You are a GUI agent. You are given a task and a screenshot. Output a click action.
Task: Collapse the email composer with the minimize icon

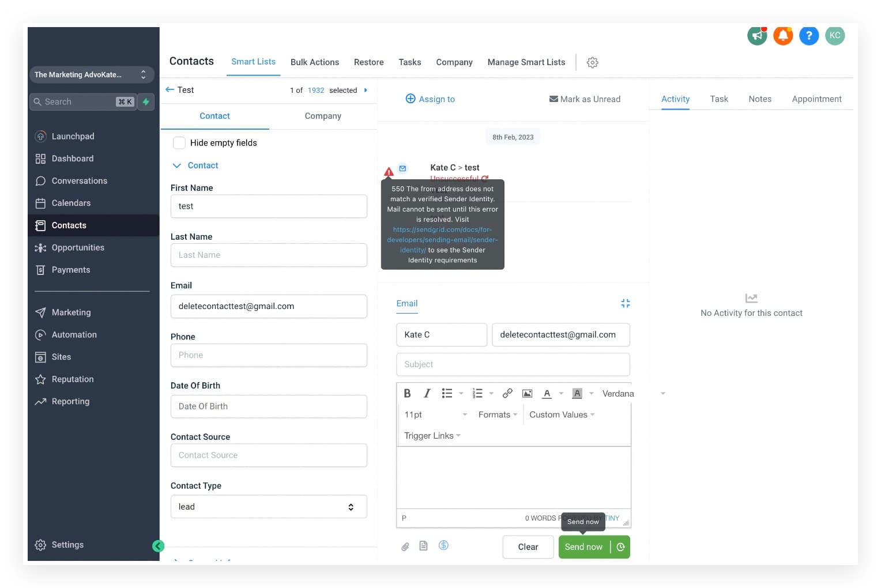click(x=625, y=303)
